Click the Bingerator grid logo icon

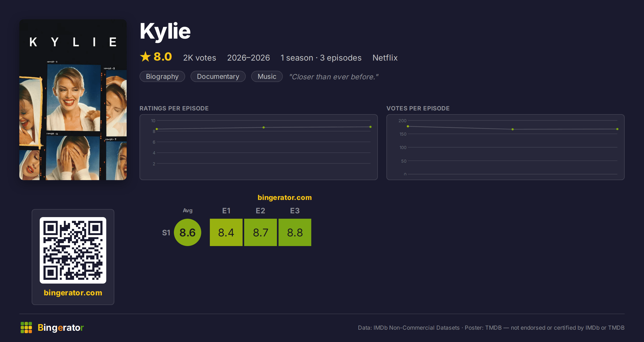tap(26, 328)
